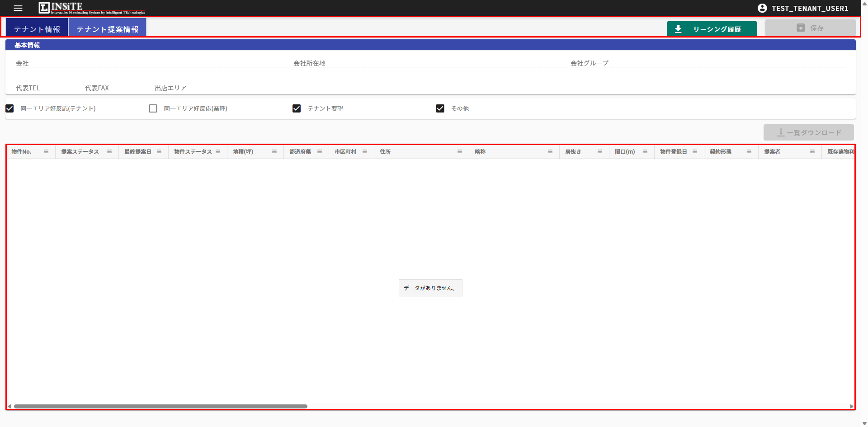Click the table's horizontal scrollbar thumb
This screenshot has width=868, height=427.
160,406
